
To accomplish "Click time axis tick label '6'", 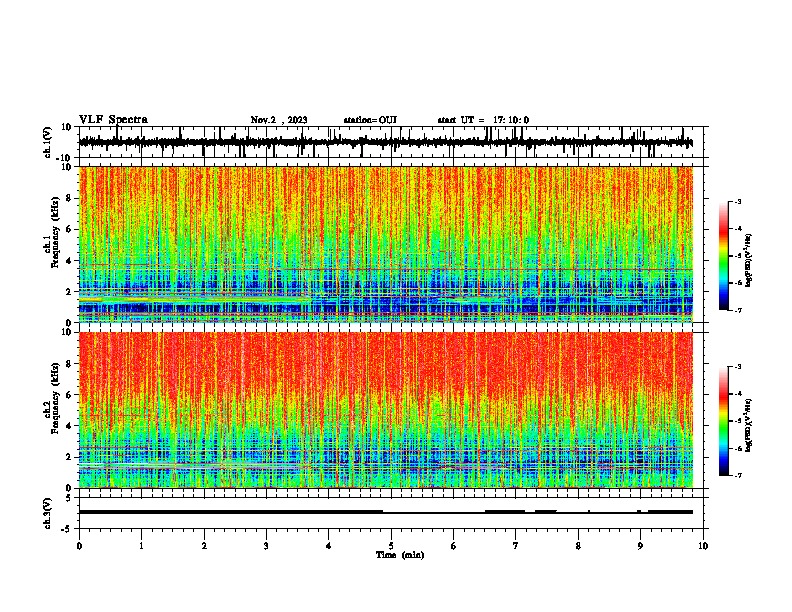I will 454,546.
